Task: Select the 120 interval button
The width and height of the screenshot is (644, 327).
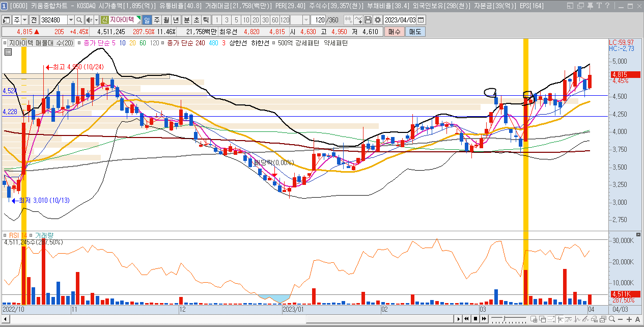Action: coord(285,20)
